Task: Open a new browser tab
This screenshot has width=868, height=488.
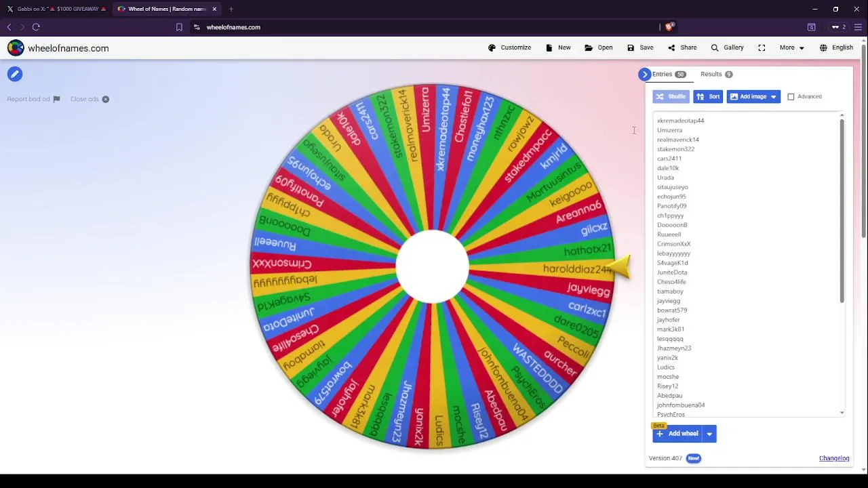Action: click(231, 9)
